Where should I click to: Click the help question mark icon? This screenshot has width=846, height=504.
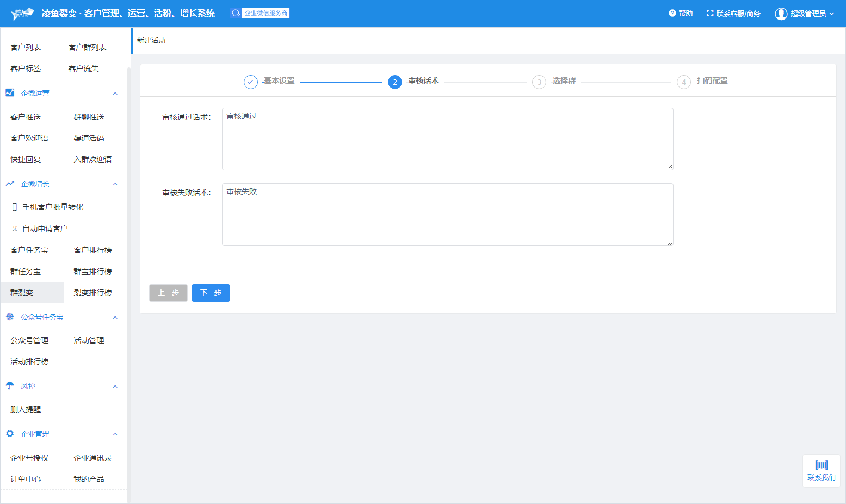pyautogui.click(x=672, y=13)
